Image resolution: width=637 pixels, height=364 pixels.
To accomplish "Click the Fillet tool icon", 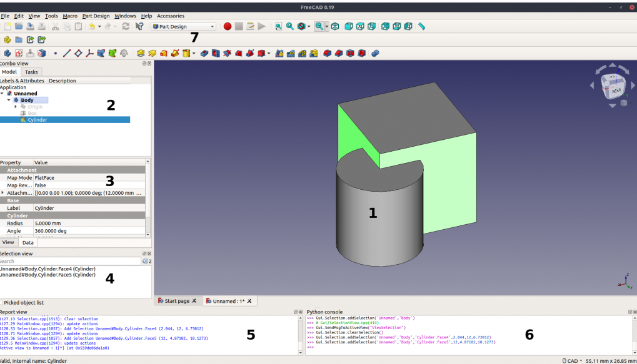I will (x=327, y=53).
